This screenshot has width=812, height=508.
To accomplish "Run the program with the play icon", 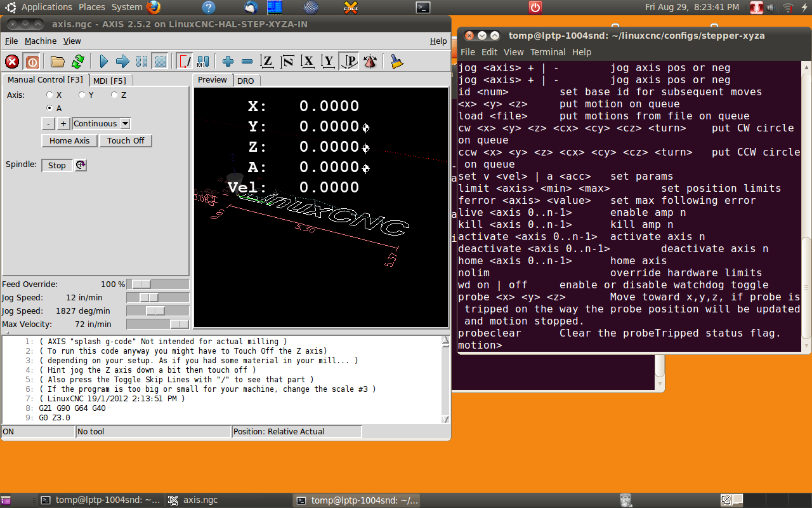I will [104, 62].
